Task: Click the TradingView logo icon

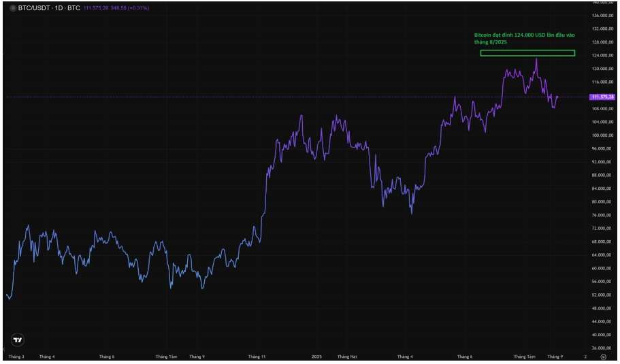Action: (18, 340)
